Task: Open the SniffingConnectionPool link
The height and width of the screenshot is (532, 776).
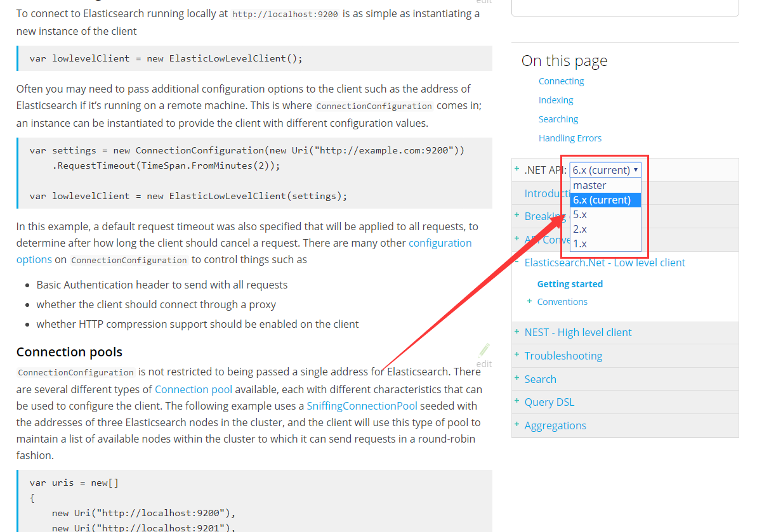Action: [x=362, y=406]
